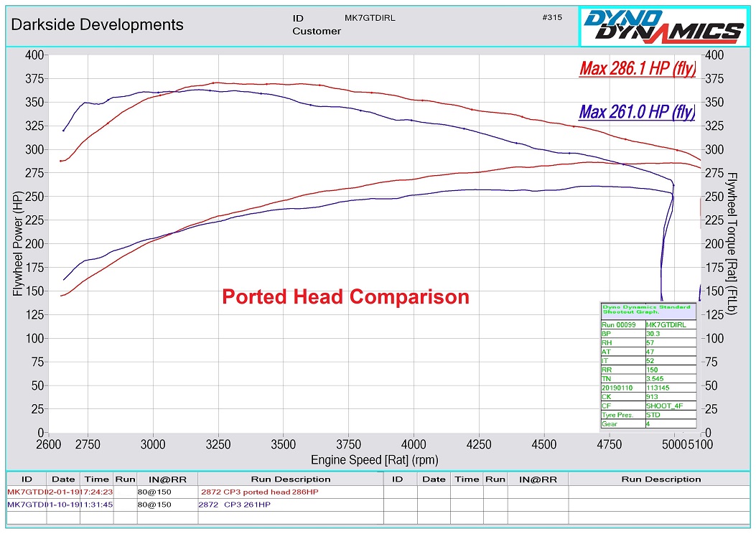Select the Darkside Developments title

click(x=98, y=24)
